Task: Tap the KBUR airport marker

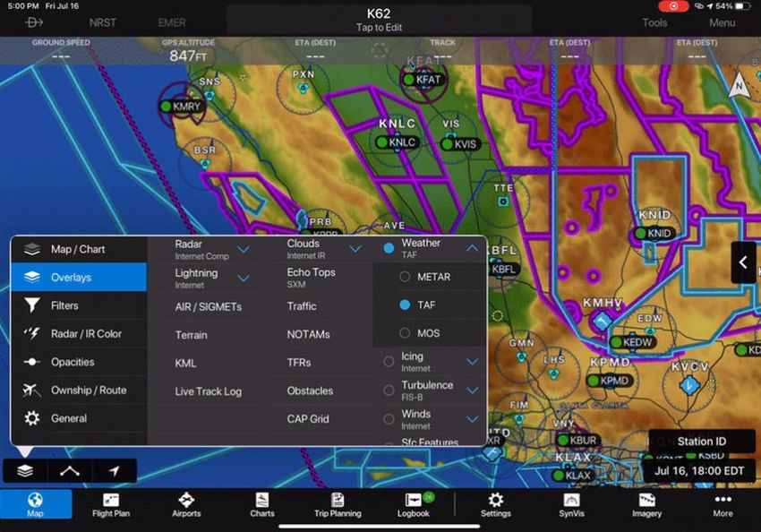Action: coord(578,441)
